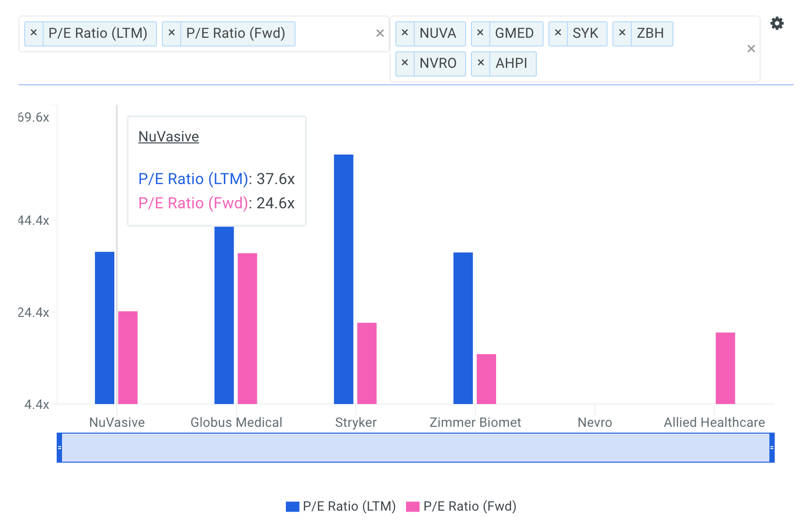Viewport: 812px width, 530px height.
Task: Click the NVRO ticker label
Action: coord(438,63)
